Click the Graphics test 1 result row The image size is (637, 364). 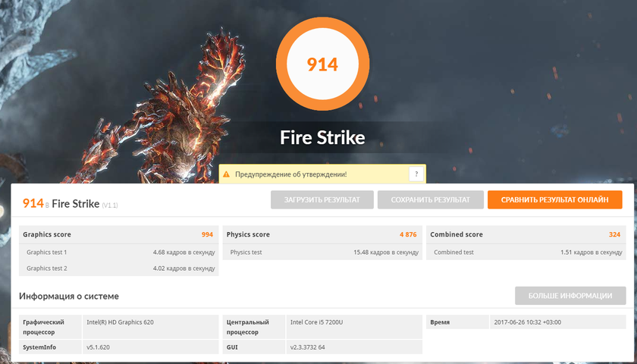118,253
